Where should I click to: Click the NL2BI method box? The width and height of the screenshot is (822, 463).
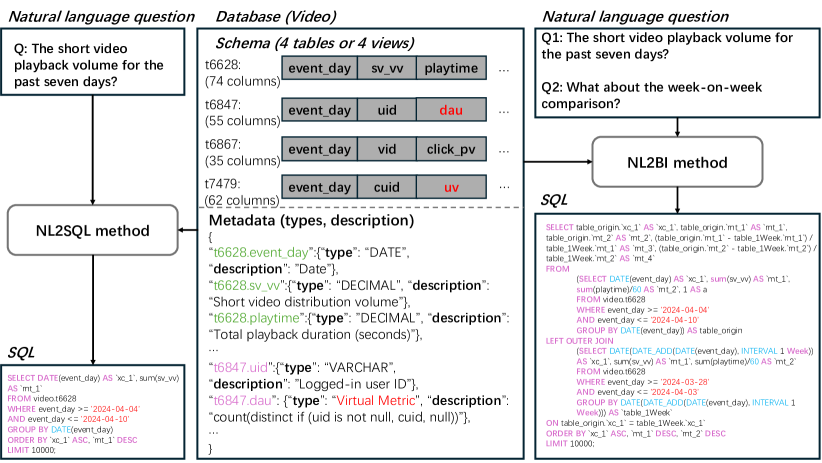click(677, 162)
